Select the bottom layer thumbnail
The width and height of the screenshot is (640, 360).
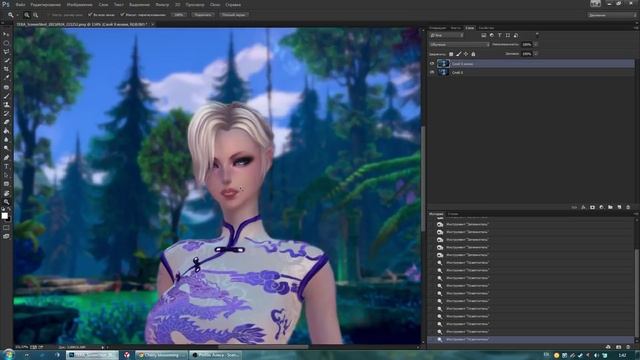point(443,72)
